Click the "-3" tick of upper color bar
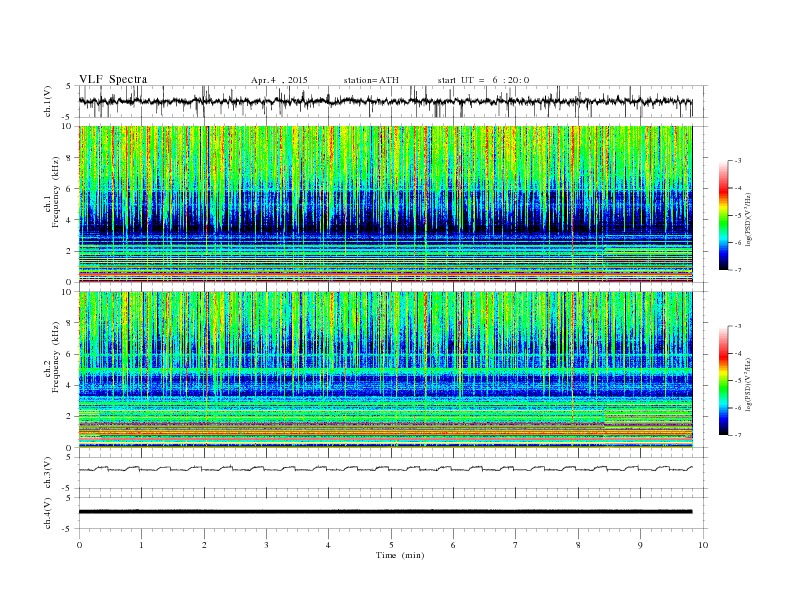Image resolution: width=792 pixels, height=612 pixels. point(738,161)
